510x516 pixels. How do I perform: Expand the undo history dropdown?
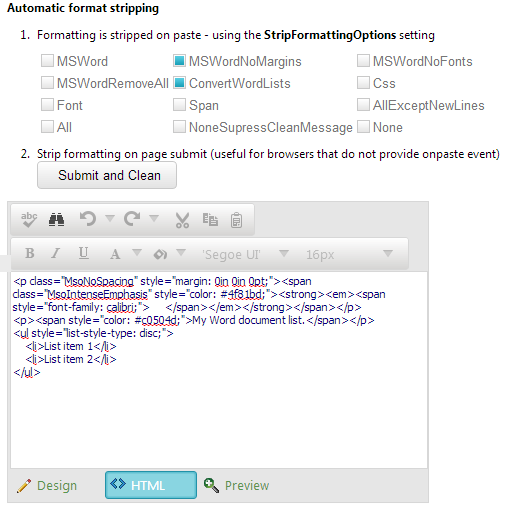(110, 219)
